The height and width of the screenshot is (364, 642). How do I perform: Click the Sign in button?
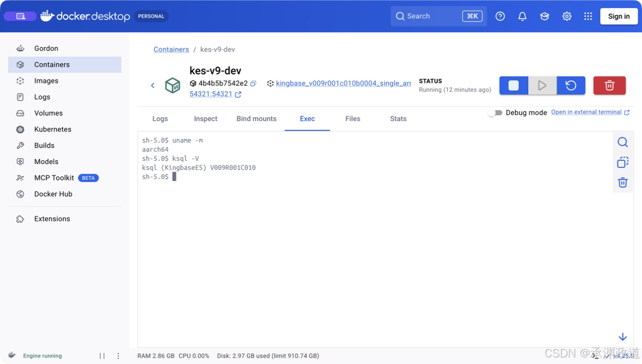point(619,16)
